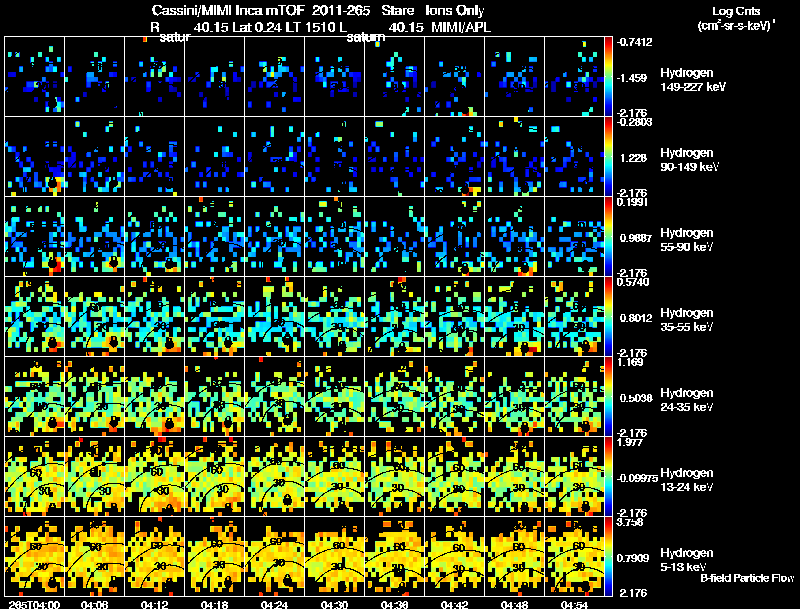This screenshot has width=800, height=609.
Task: Click the 1.977 color scale value
Action: 630,442
